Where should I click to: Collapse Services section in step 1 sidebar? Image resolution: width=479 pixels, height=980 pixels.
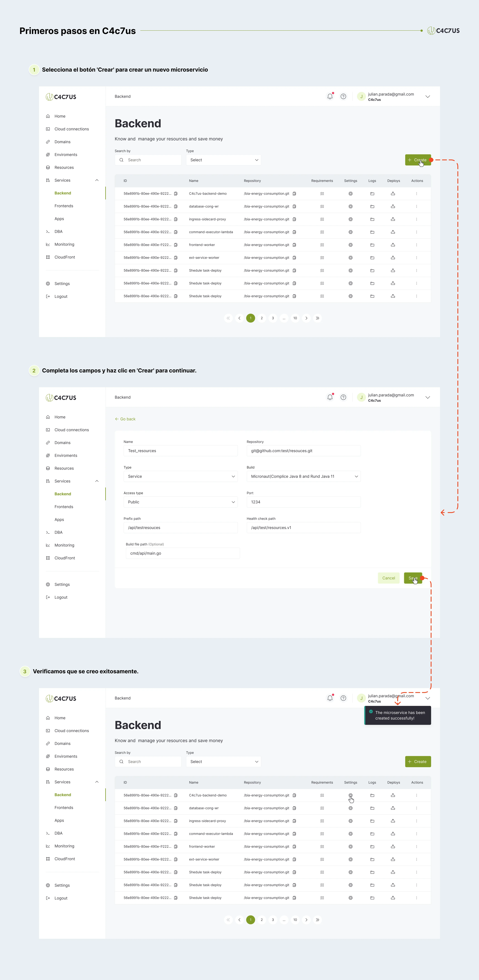(x=97, y=180)
